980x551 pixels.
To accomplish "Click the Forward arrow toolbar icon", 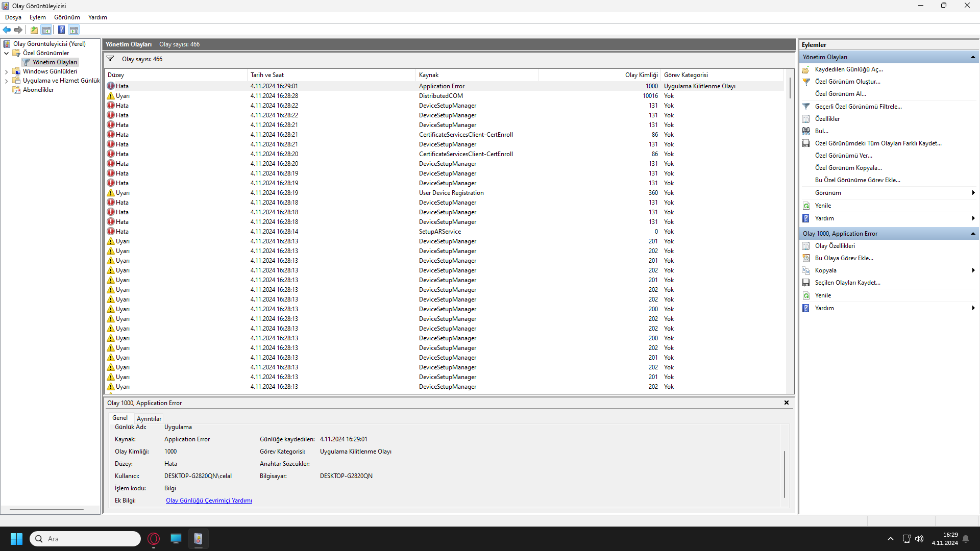I will click(x=18, y=30).
